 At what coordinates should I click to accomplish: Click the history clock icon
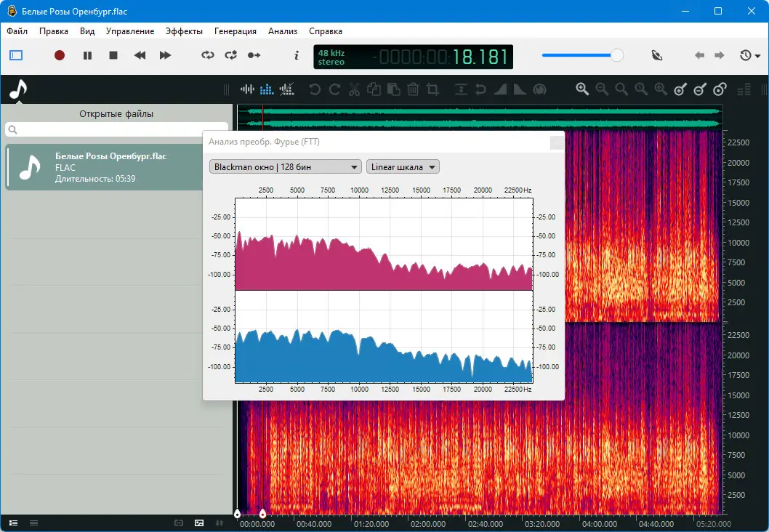click(x=746, y=55)
